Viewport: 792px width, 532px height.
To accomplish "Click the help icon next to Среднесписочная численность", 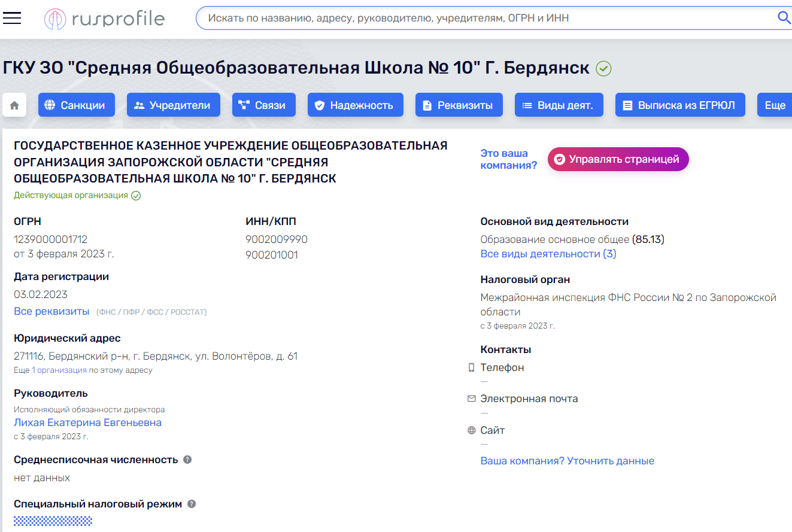I will tap(187, 460).
